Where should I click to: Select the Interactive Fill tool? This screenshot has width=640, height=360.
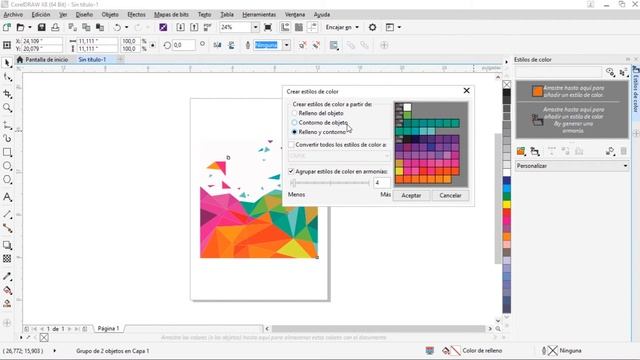click(7, 290)
